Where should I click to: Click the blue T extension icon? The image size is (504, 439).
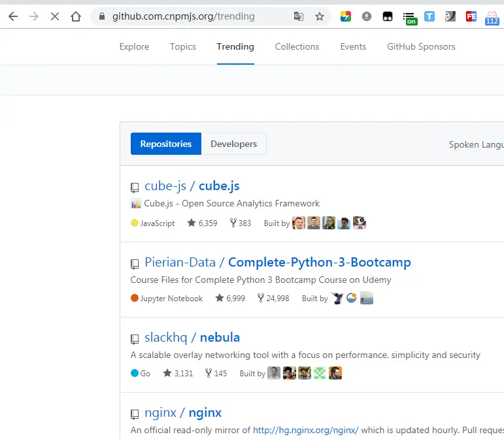(429, 16)
